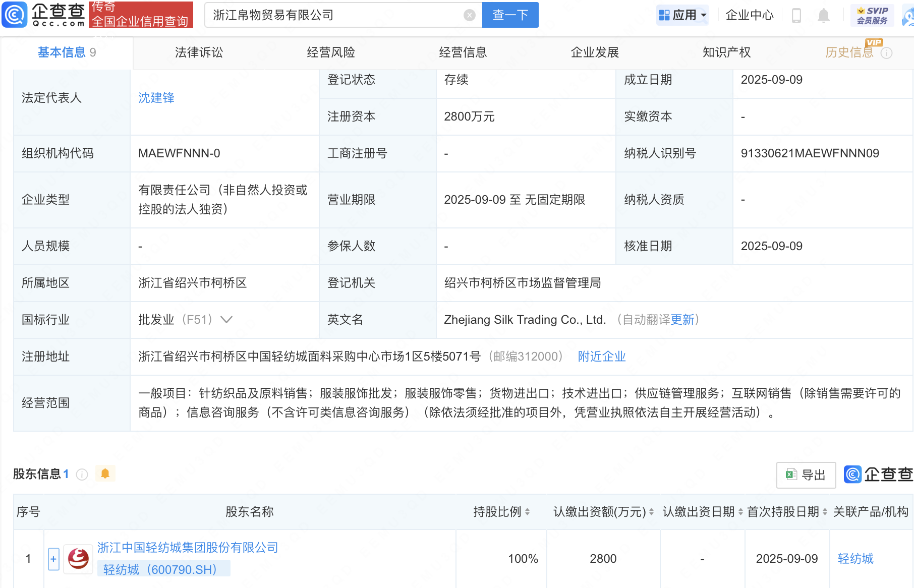Image resolution: width=914 pixels, height=588 pixels.
Task: Open the 应用 dropdown menu
Action: click(682, 15)
